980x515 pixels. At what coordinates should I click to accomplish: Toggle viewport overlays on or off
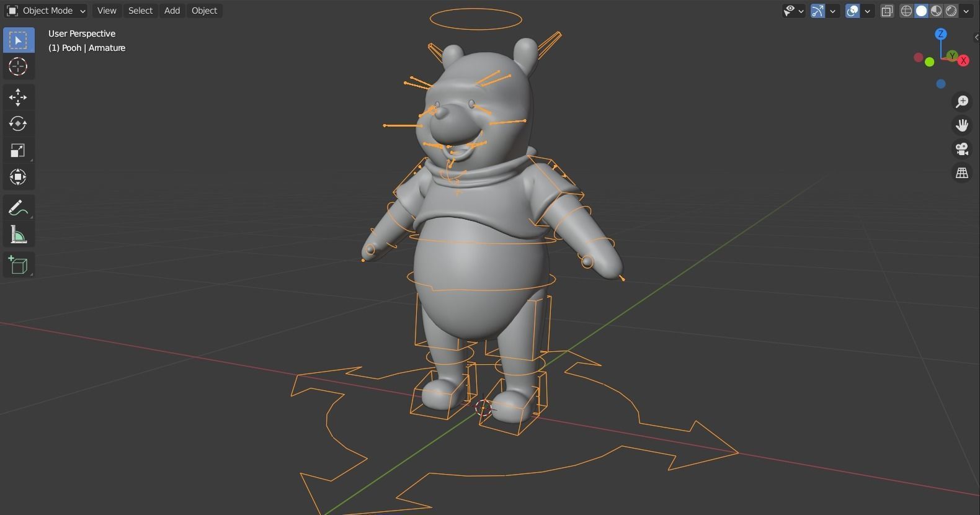(x=852, y=11)
